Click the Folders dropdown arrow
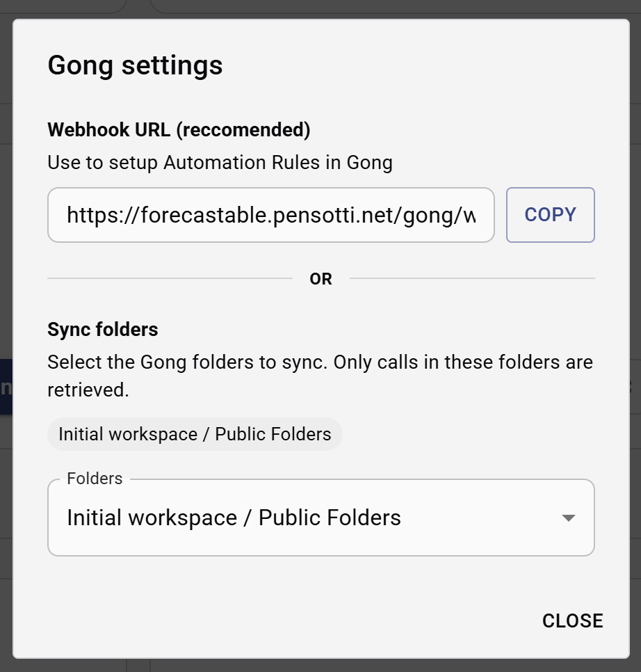The height and width of the screenshot is (672, 641). click(568, 518)
